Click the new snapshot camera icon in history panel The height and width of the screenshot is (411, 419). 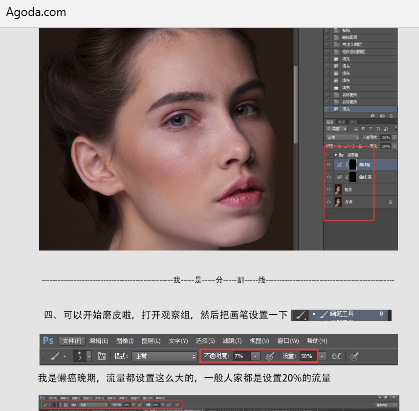(x=382, y=116)
